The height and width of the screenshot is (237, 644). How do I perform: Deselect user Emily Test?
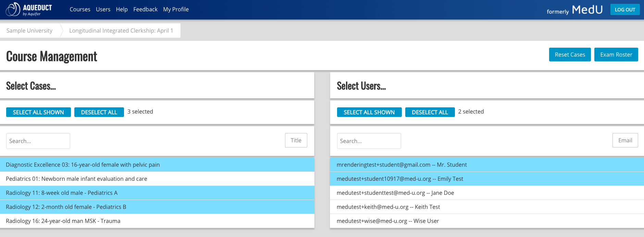coord(487,179)
